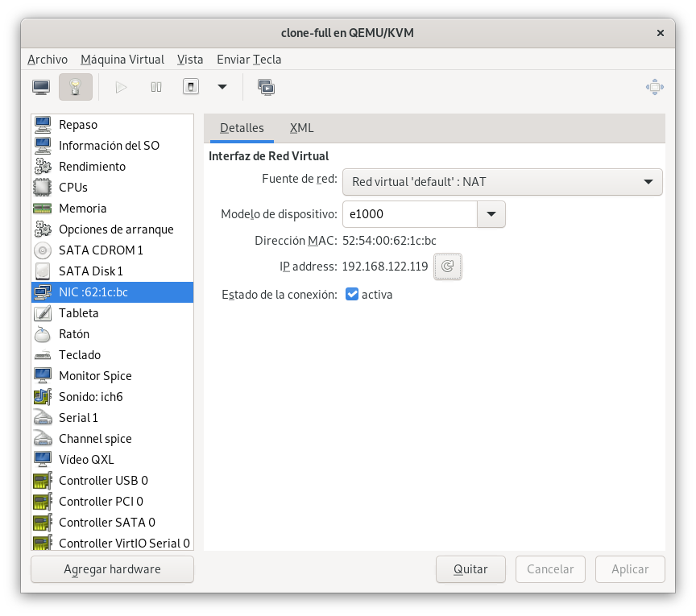Click the Agregar hardware button
Viewport: 696px width, 616px height.
click(112, 569)
